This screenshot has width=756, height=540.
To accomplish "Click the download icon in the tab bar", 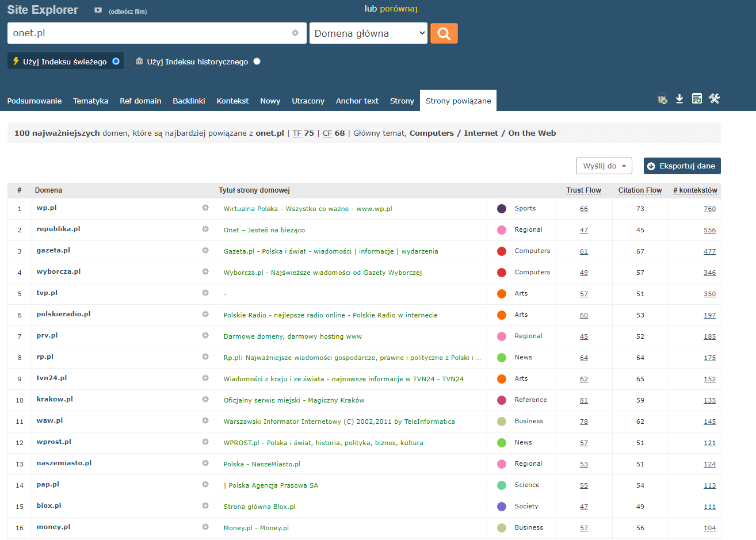I will tap(679, 99).
